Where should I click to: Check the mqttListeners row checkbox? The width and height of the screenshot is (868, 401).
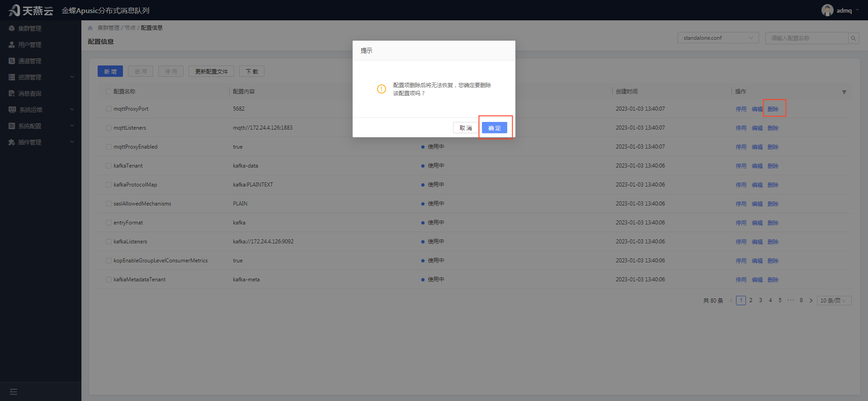pyautogui.click(x=108, y=128)
